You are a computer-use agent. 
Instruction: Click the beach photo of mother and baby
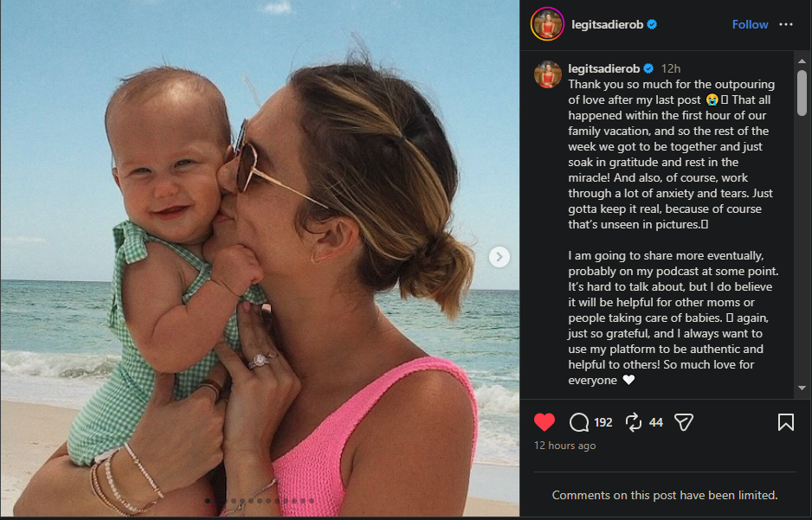coord(260,260)
